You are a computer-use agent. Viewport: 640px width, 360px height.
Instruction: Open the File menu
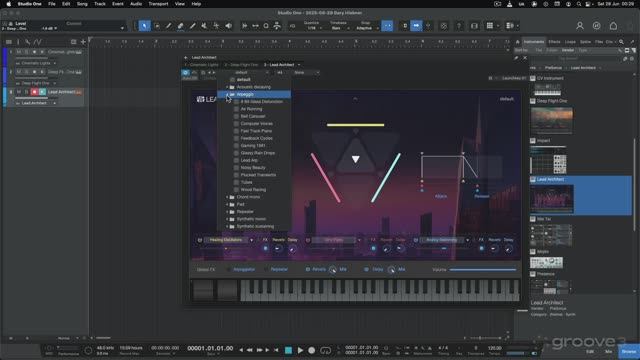pyautogui.click(x=52, y=4)
